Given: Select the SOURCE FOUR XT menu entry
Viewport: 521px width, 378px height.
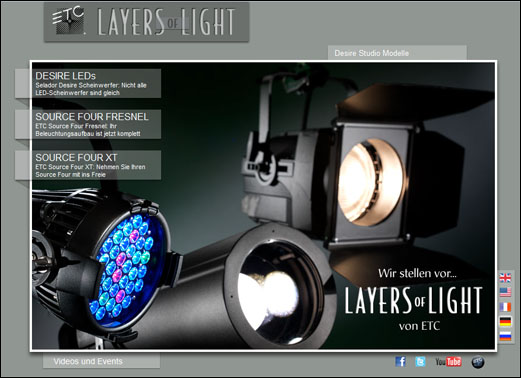Looking at the screenshot, I should [x=88, y=165].
